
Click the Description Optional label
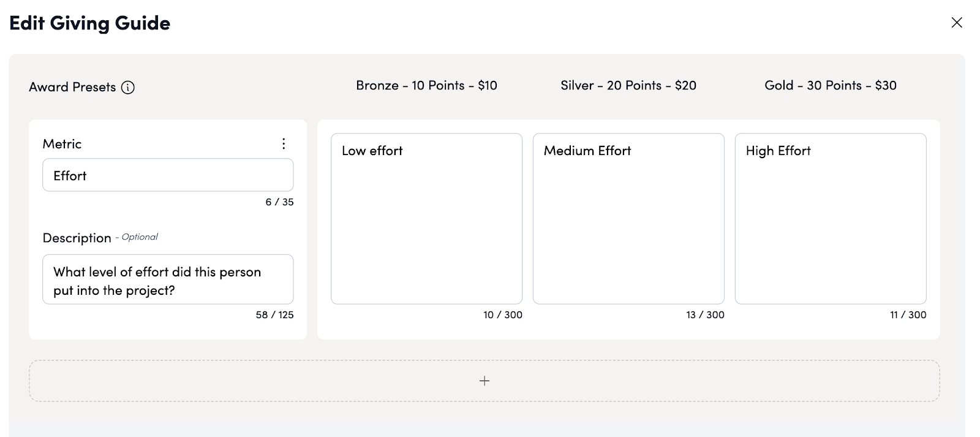click(100, 238)
